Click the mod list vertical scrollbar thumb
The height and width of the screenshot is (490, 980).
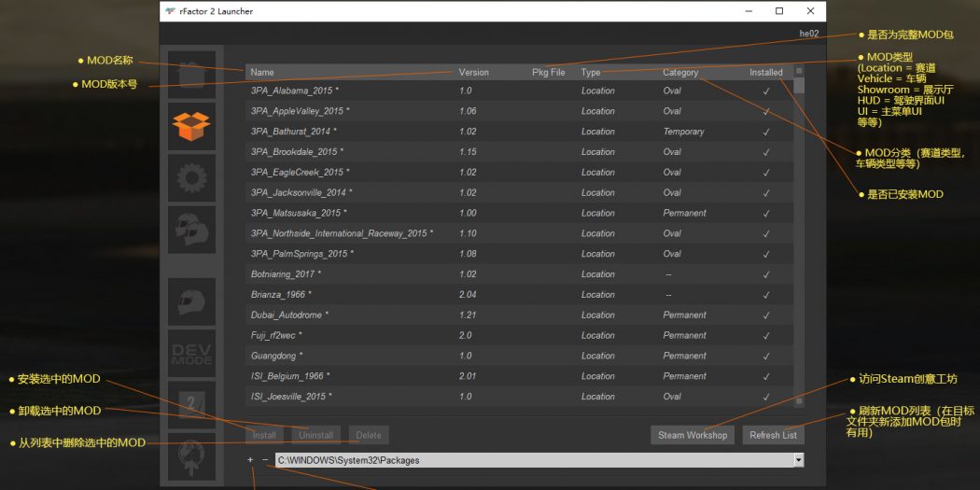pyautogui.click(x=799, y=86)
